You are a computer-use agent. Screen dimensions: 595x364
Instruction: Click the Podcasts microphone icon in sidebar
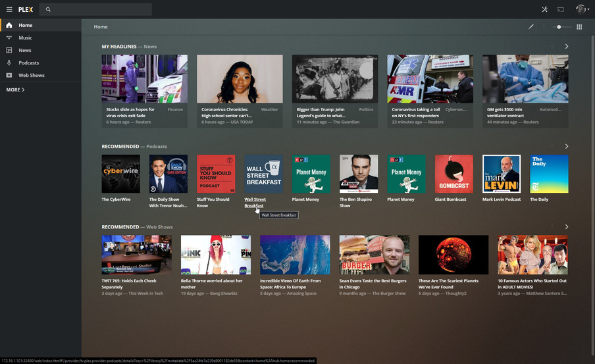click(9, 63)
